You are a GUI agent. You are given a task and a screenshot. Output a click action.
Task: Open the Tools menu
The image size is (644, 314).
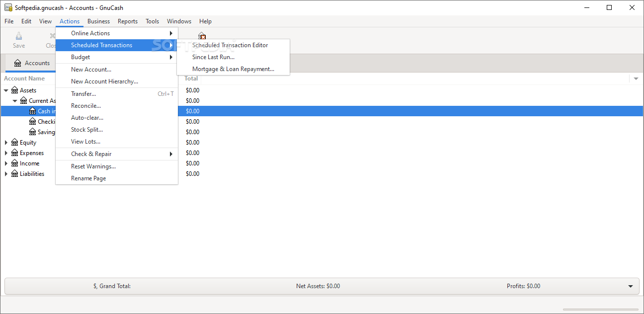(x=153, y=21)
